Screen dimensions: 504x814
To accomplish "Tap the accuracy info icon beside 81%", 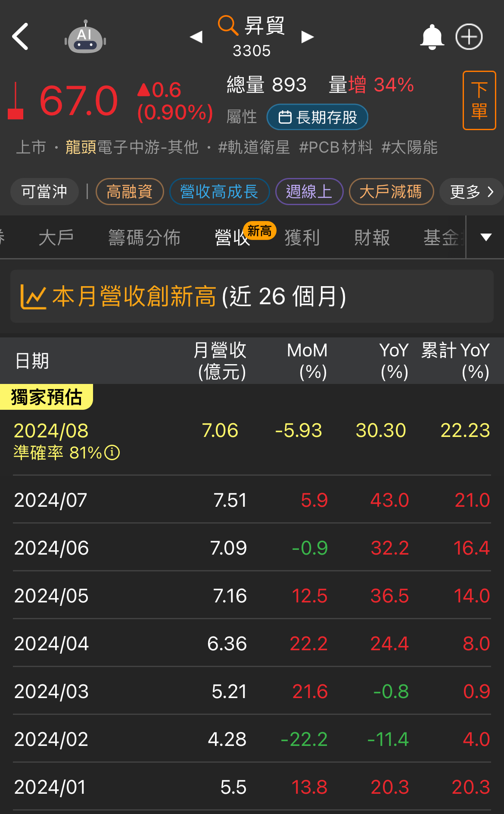I will [112, 453].
